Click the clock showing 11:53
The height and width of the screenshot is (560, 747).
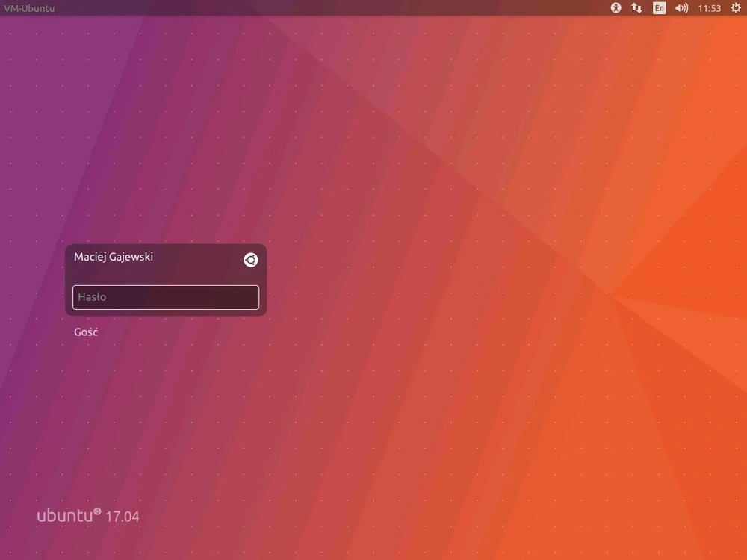click(709, 8)
